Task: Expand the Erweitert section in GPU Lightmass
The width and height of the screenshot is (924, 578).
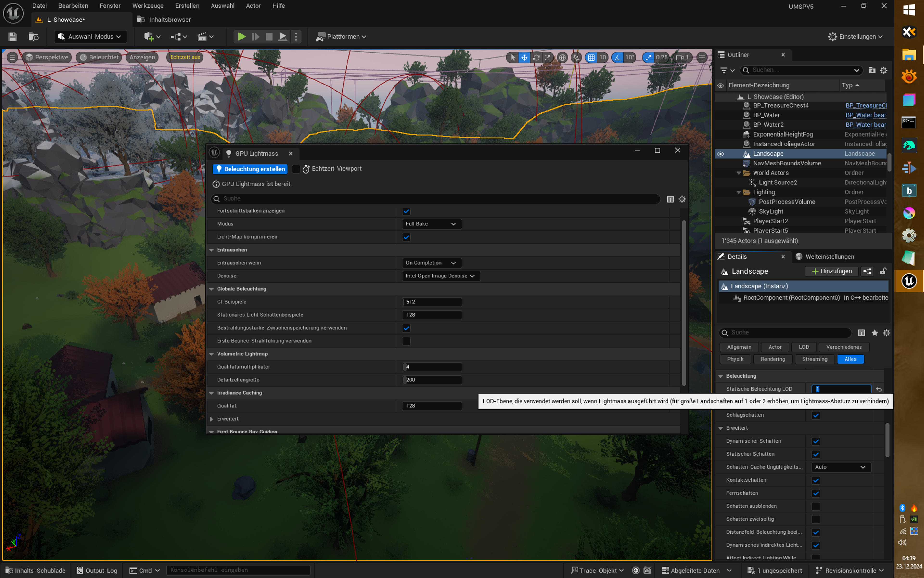Action: [x=212, y=419]
